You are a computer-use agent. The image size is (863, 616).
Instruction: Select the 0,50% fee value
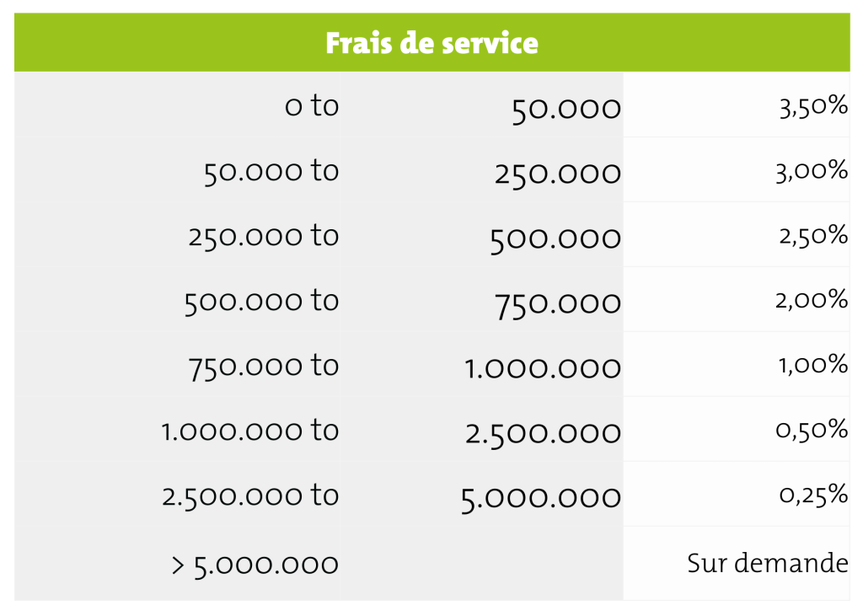coord(812,429)
